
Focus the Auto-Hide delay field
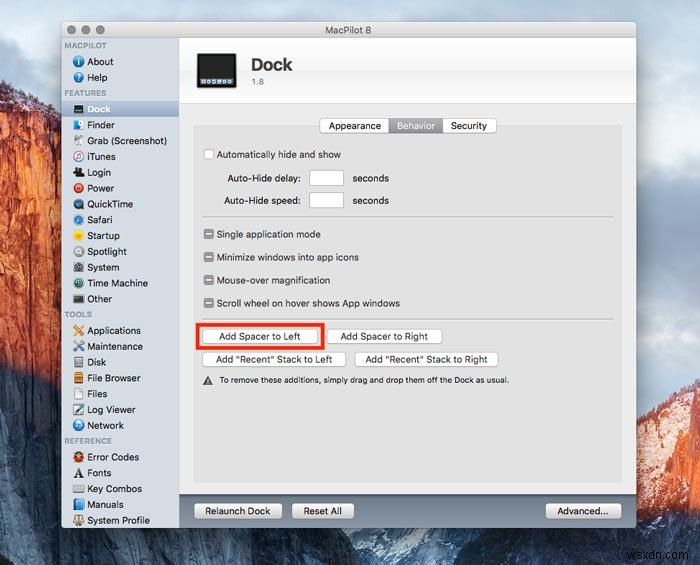click(x=326, y=178)
